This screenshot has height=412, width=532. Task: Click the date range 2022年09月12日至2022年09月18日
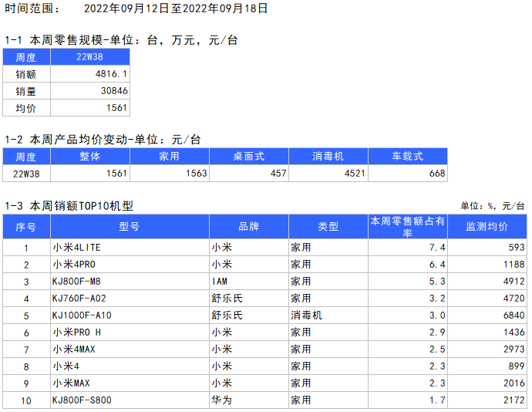[x=176, y=8]
